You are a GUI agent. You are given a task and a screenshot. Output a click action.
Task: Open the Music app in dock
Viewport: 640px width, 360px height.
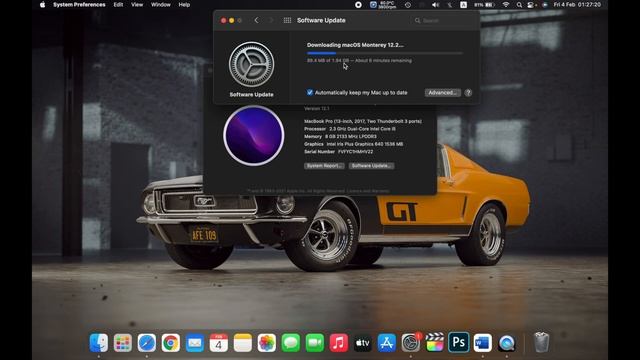[x=339, y=342]
